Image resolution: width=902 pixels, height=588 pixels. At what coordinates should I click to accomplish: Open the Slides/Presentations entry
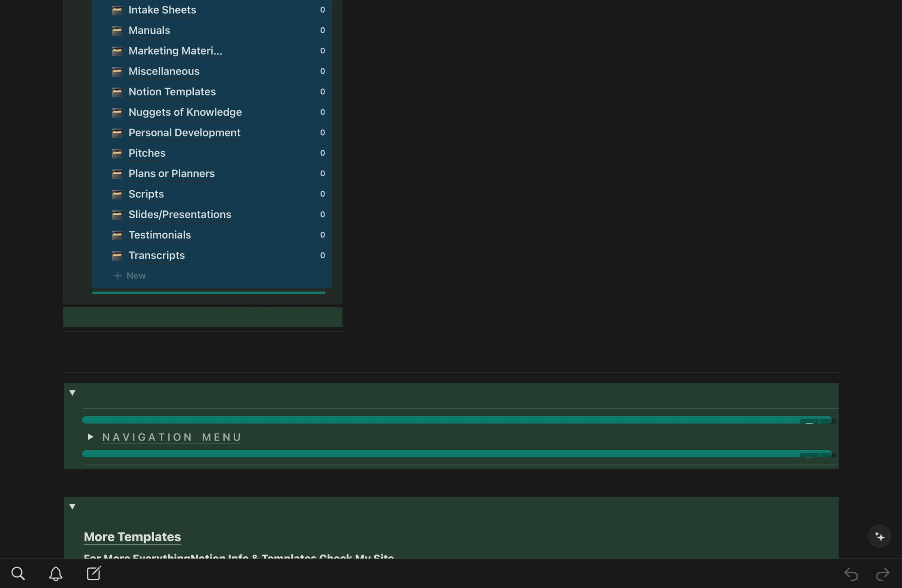pyautogui.click(x=180, y=214)
